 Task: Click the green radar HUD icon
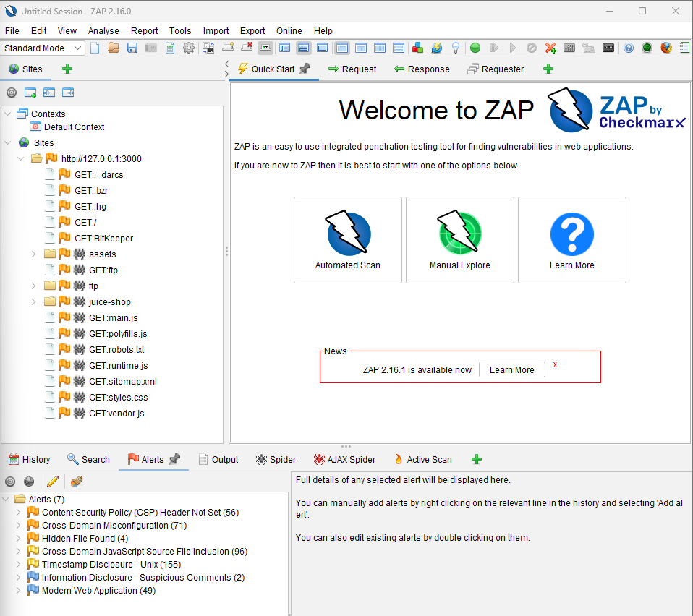tap(647, 48)
